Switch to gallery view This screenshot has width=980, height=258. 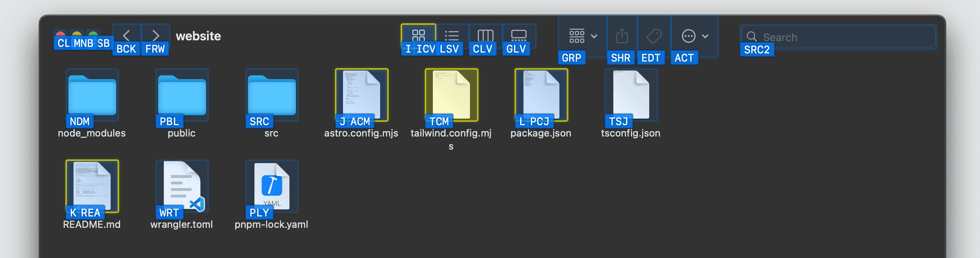coord(519,35)
